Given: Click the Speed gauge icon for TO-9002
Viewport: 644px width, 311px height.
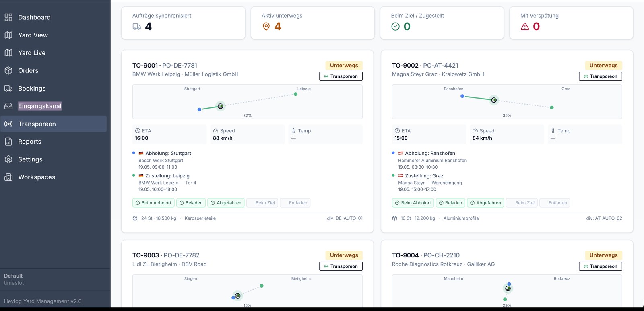Looking at the screenshot, I should coord(475,131).
